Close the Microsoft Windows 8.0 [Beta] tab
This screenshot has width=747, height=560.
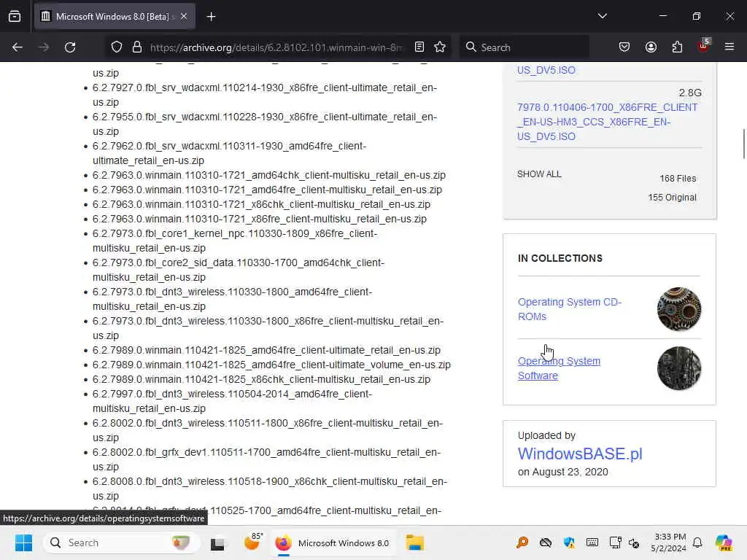click(x=184, y=17)
